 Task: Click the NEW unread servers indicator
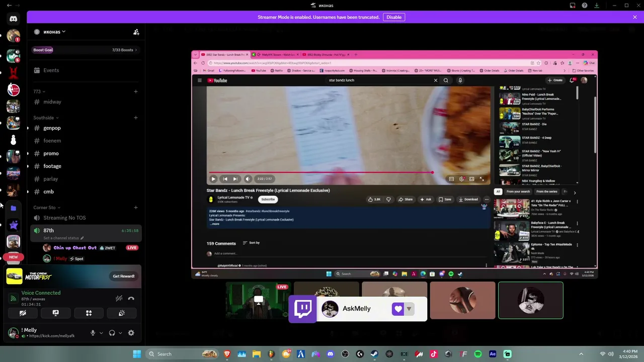click(x=14, y=257)
